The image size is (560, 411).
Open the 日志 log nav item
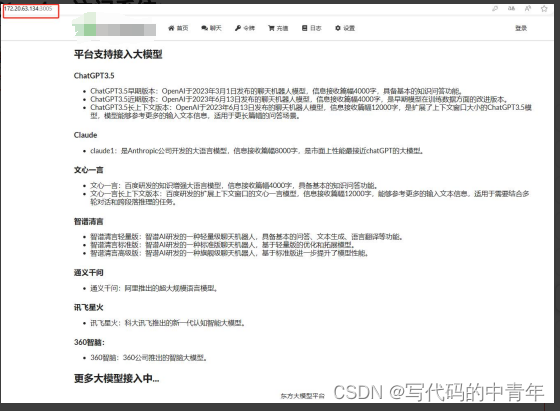coord(312,28)
